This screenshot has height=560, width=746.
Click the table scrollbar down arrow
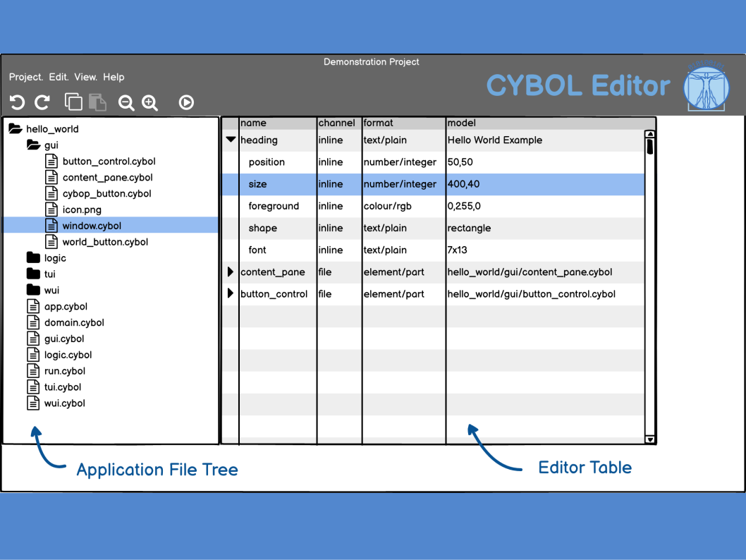pyautogui.click(x=650, y=439)
